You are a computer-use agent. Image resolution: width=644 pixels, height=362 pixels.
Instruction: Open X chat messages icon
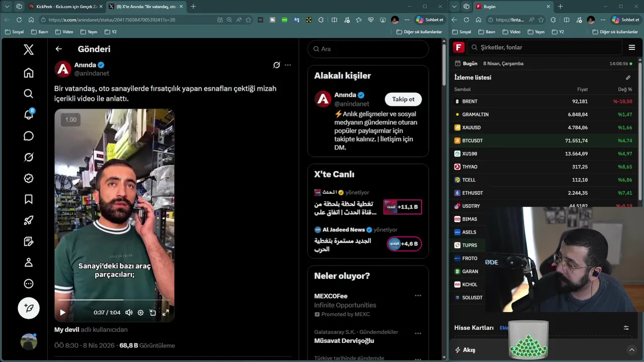pos(29,136)
